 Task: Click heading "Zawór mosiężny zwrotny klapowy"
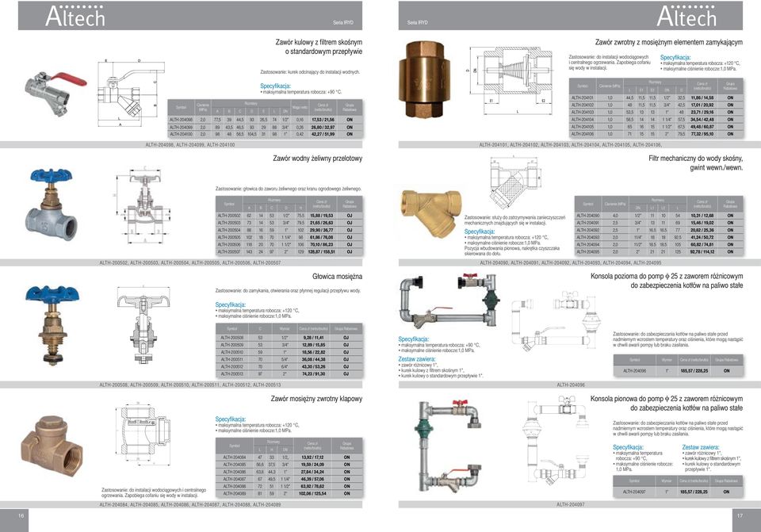tap(316, 399)
